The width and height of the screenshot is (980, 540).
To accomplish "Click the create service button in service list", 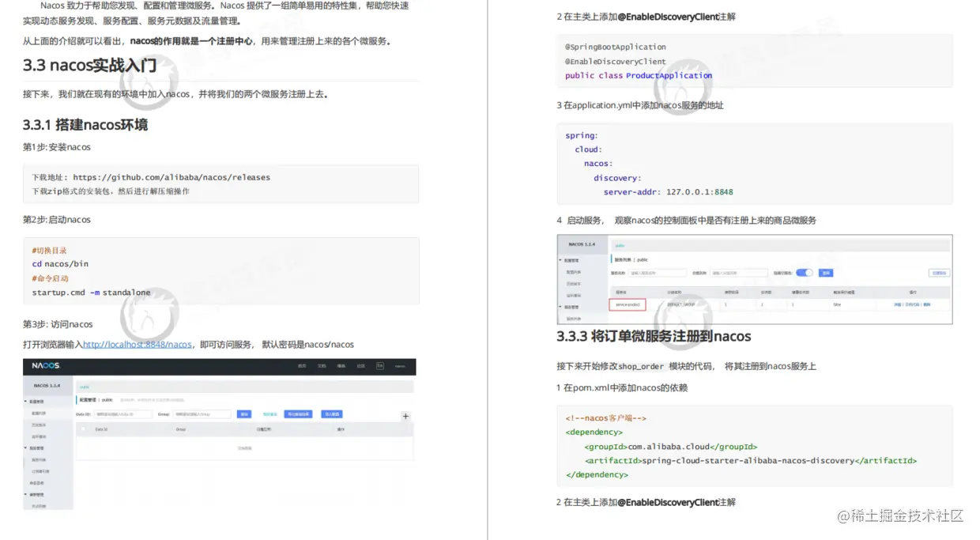I will pos(939,273).
